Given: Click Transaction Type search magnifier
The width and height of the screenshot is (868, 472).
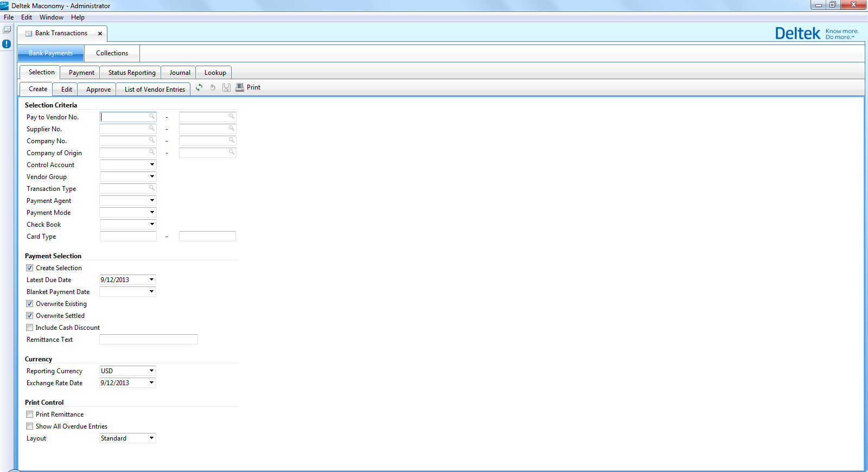Looking at the screenshot, I should tap(152, 188).
